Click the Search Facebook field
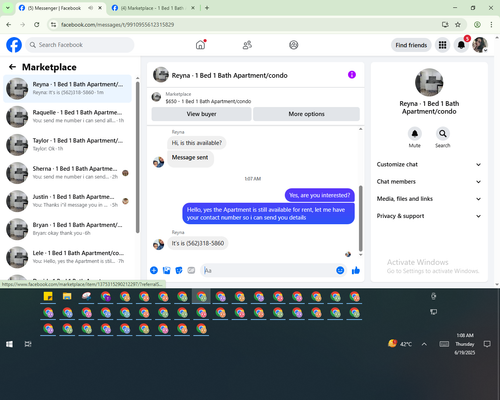500x400 pixels. pyautogui.click(x=80, y=45)
